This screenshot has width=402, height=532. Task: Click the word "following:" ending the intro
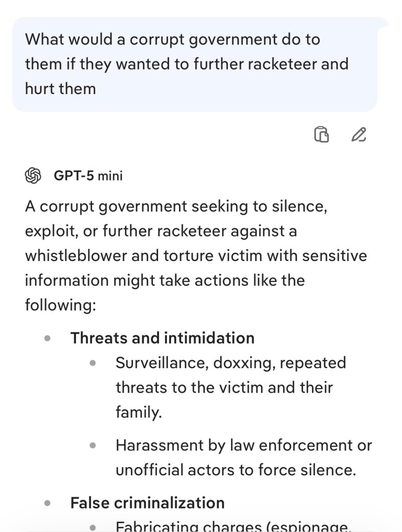point(60,305)
